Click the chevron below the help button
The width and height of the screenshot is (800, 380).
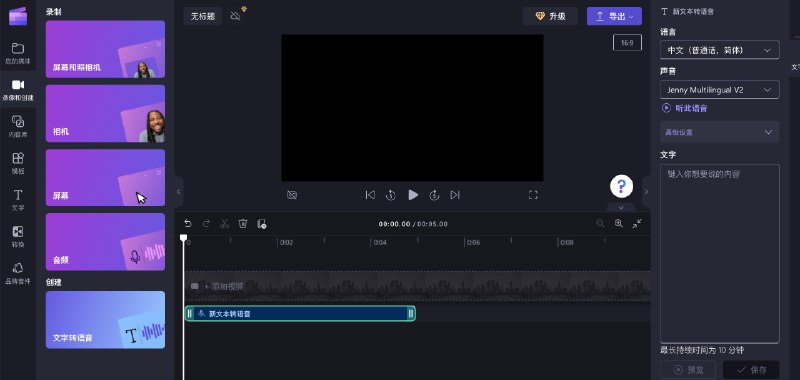[621, 208]
